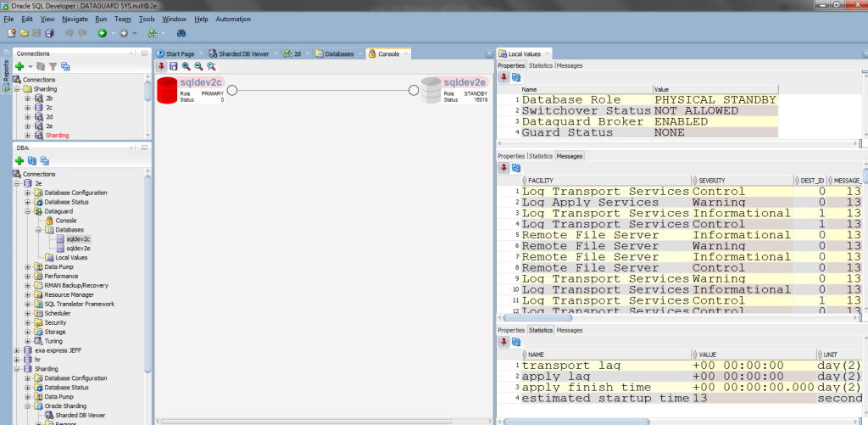Click the Open folder toolbar icon
This screenshot has width=868, height=425.
(x=24, y=33)
